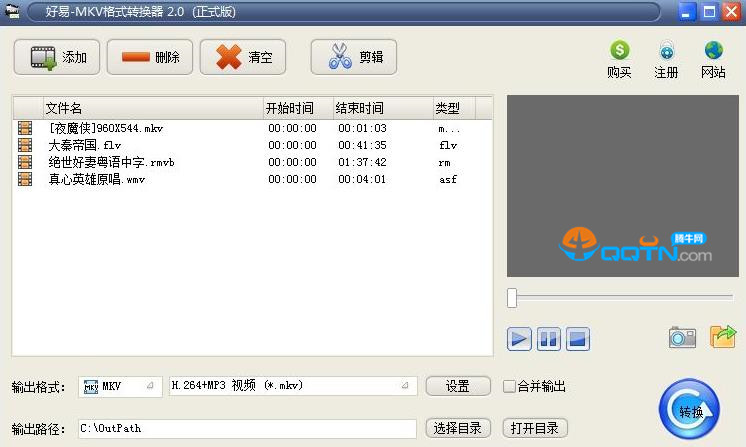Open the snapshot folder icon
This screenshot has height=447, width=746.
pyautogui.click(x=722, y=338)
